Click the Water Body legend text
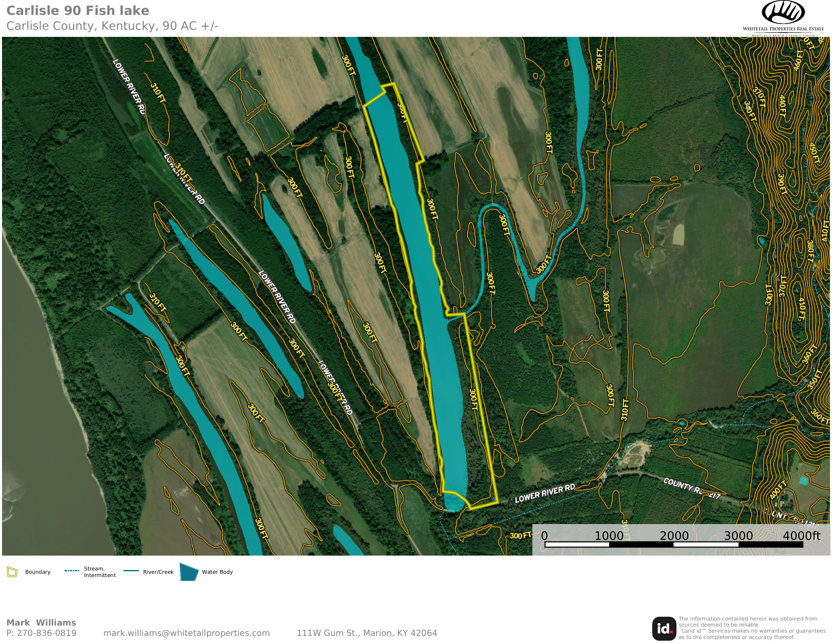The width and height of the screenshot is (833, 644). (x=217, y=572)
